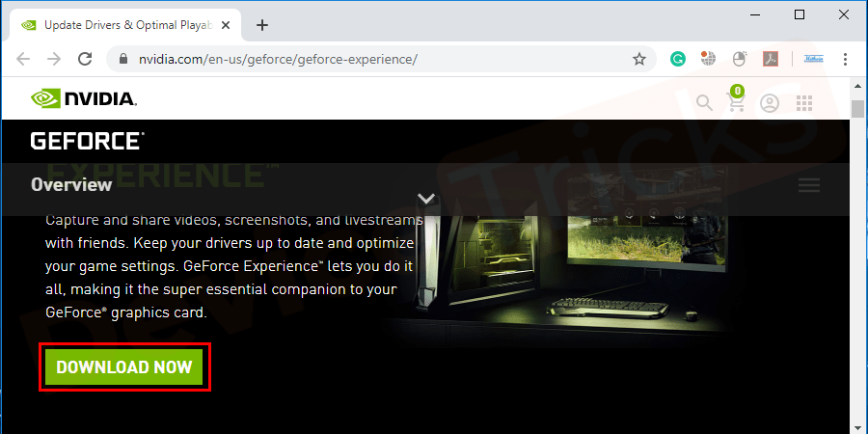This screenshot has height=434, width=868.
Task: Click the NVIDIA logo
Action: (x=84, y=99)
